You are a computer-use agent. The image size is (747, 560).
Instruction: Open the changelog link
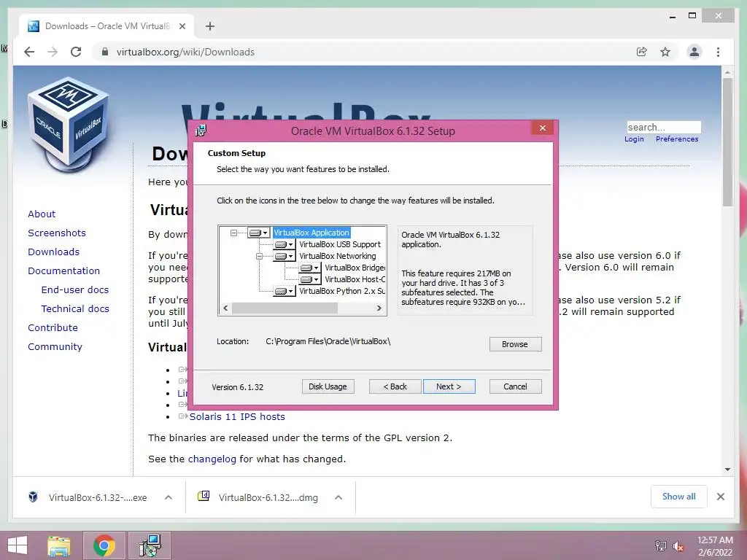212,459
